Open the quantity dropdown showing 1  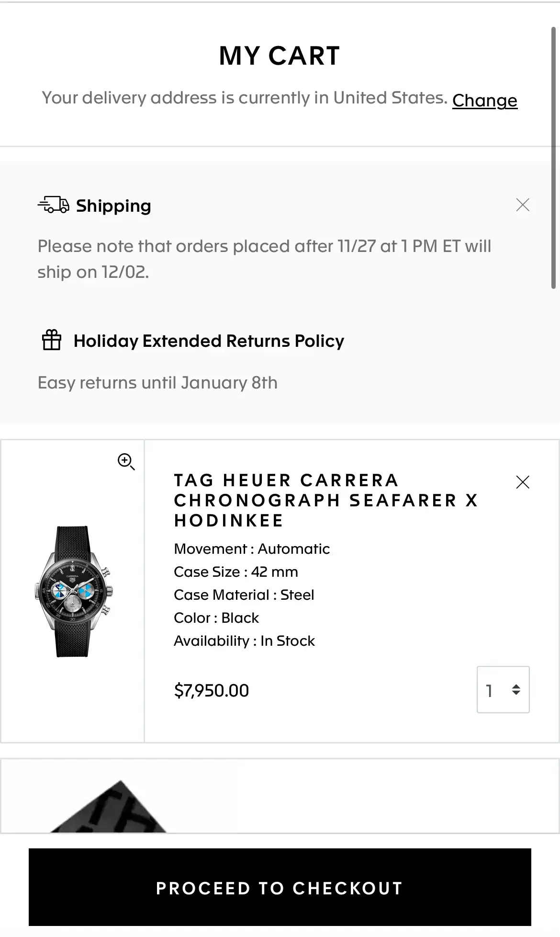pyautogui.click(x=503, y=690)
